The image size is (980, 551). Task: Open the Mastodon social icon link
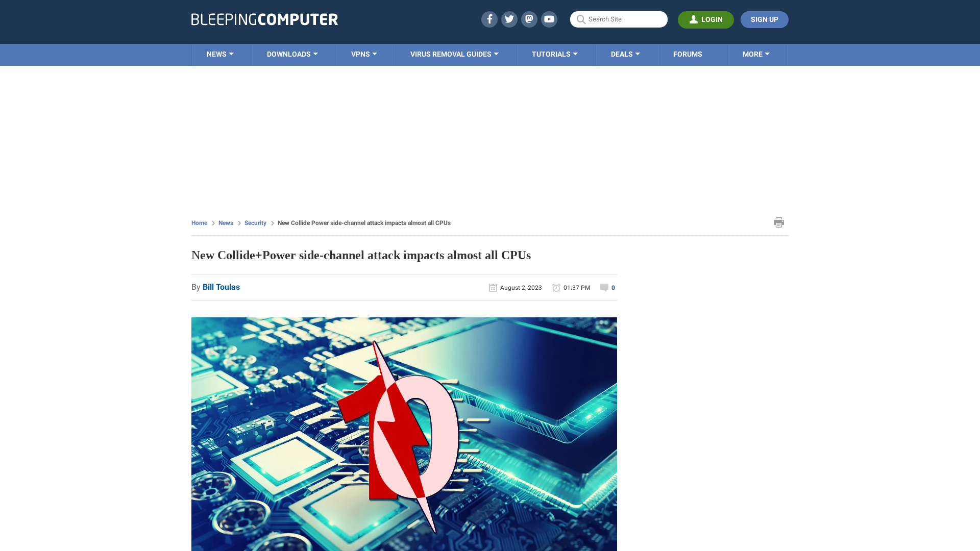click(529, 19)
